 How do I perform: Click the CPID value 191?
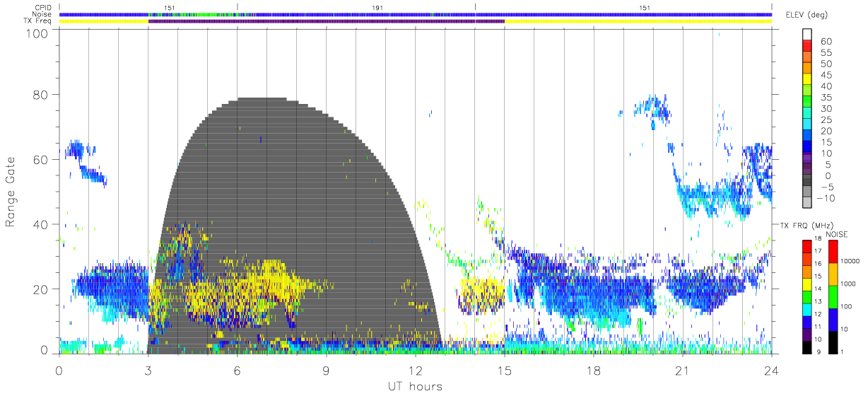(377, 7)
